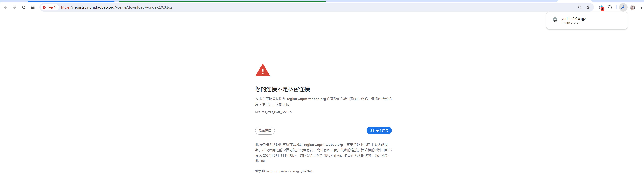This screenshot has height=181, width=644.
Task: Bookmark this page with the star icon
Action: (588, 7)
